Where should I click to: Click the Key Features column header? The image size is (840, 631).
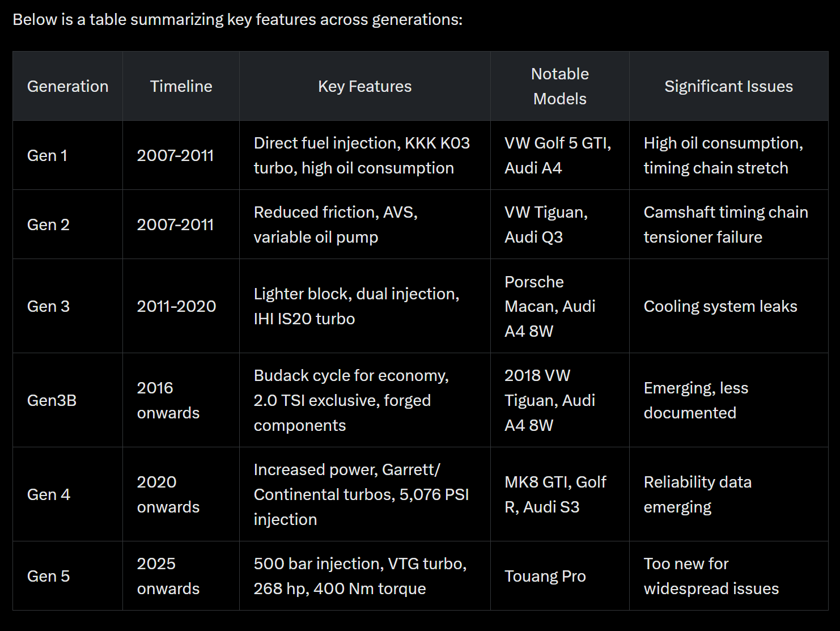(364, 86)
